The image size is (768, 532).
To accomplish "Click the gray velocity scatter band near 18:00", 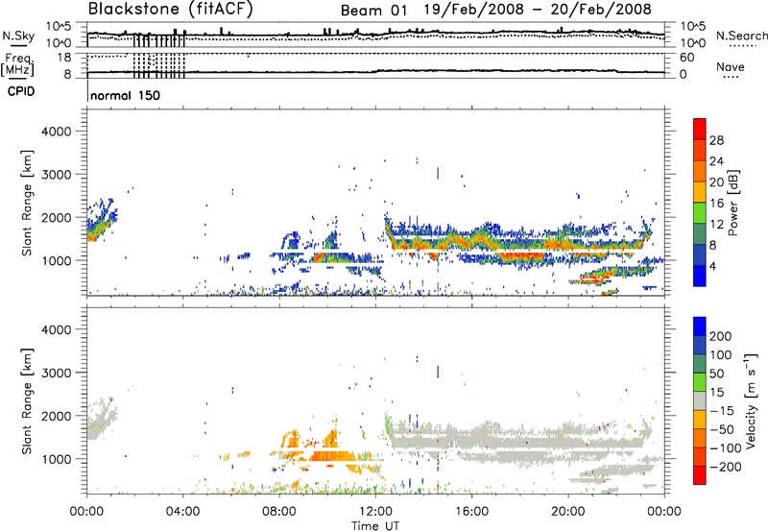I will pos(519,443).
